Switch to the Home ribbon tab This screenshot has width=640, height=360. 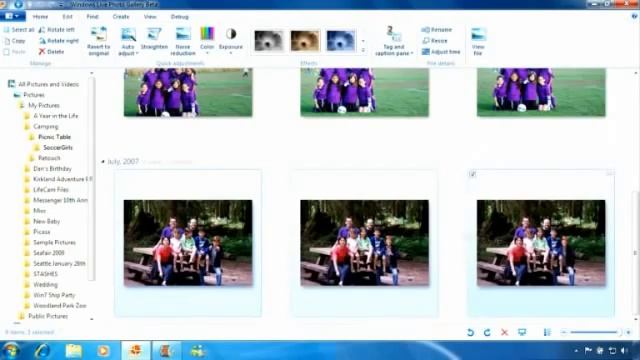[40, 16]
